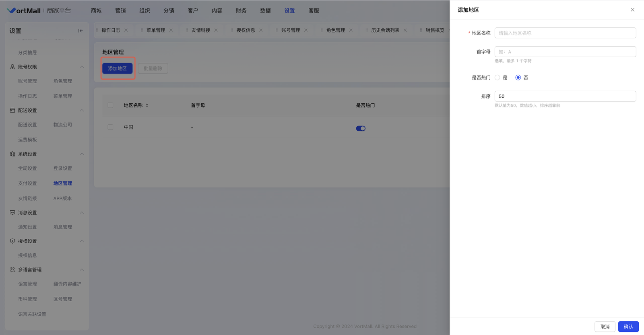Screen dimensions: 644x335
Task: Select 否 for 是否热门 radio option
Action: (518, 78)
